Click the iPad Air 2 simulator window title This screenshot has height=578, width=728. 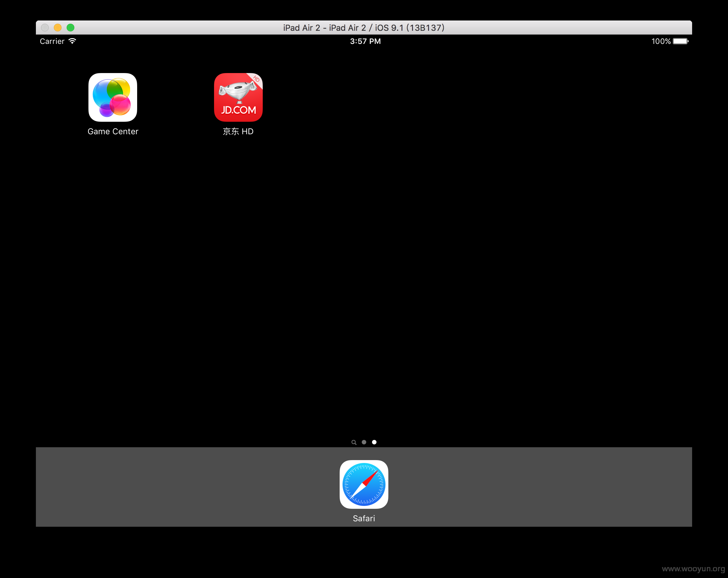(x=364, y=28)
